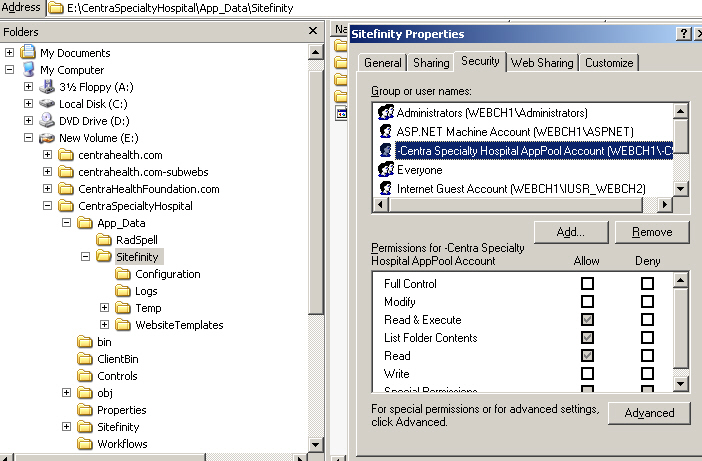Click the Controls folder icon
Viewport: 702px width, 461px height.
pyautogui.click(x=85, y=376)
